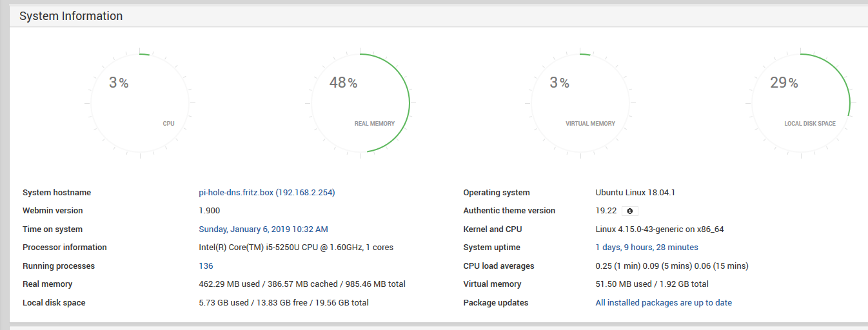Click the Virtual Memory usage gauge

pyautogui.click(x=580, y=103)
